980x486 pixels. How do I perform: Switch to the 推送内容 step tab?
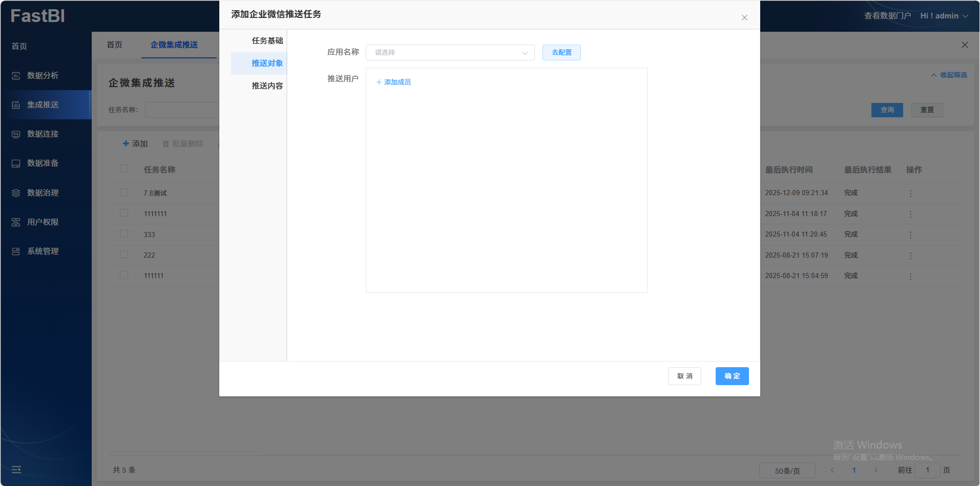click(x=267, y=86)
